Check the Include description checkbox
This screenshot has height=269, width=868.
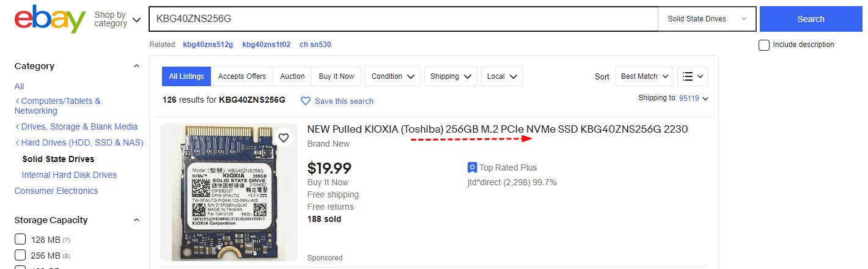click(x=764, y=45)
